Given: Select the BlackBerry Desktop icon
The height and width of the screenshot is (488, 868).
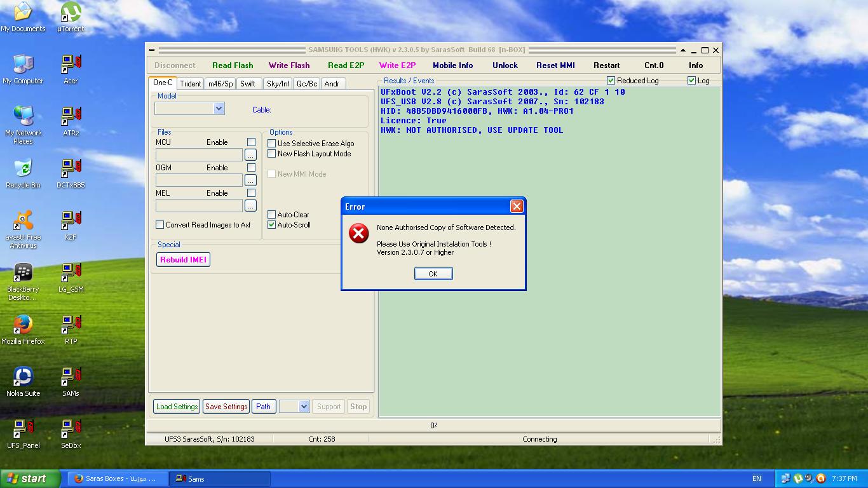Looking at the screenshot, I should click(23, 281).
